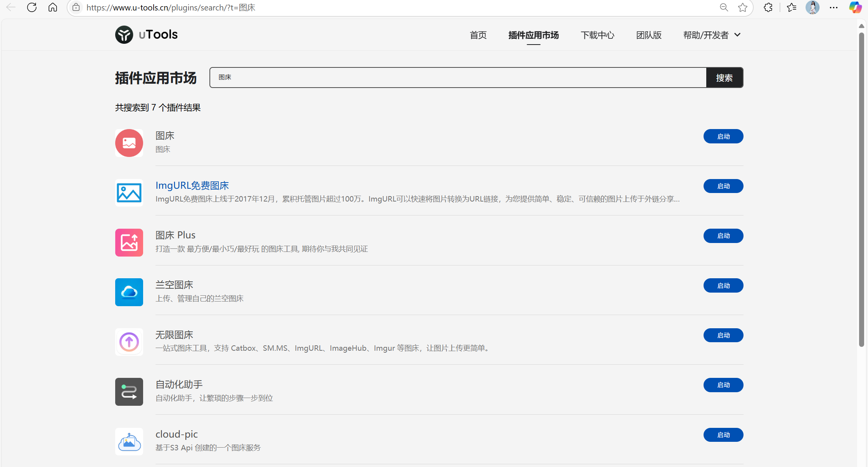868x467 pixels.
Task: Select the 插件应用市场 navigation tab
Action: pyautogui.click(x=533, y=35)
